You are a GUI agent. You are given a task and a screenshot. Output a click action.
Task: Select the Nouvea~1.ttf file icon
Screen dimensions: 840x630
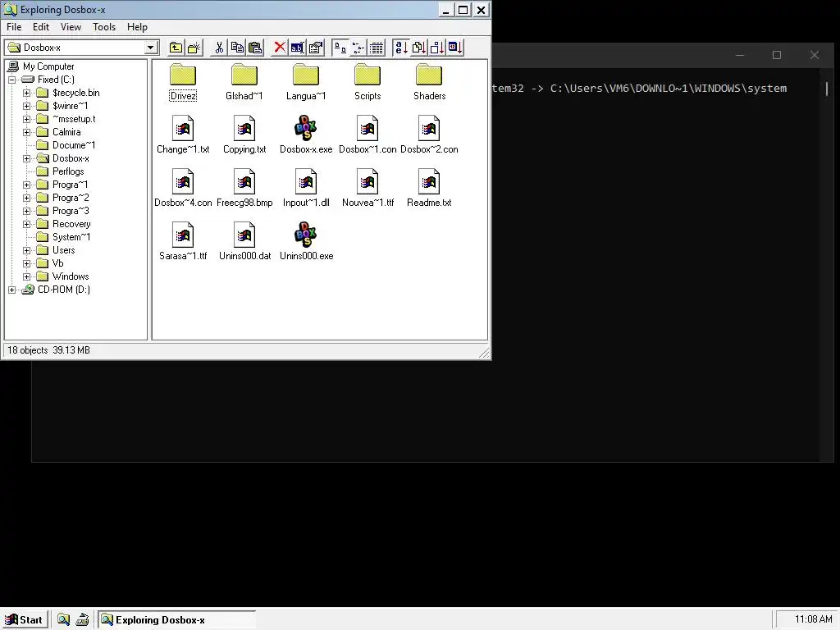click(x=367, y=189)
